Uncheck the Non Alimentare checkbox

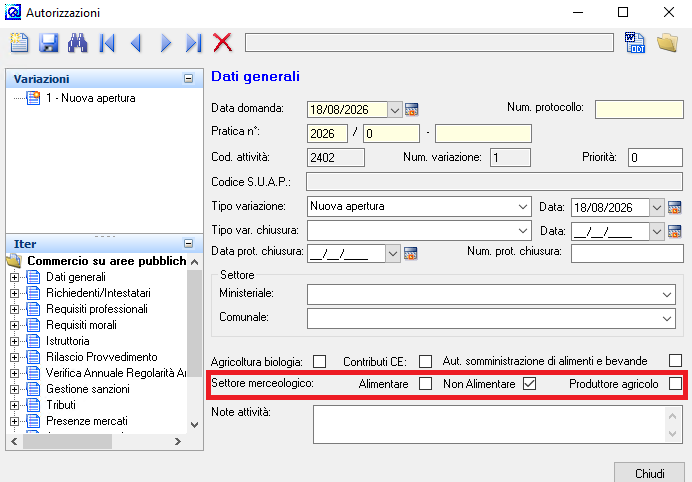[530, 384]
